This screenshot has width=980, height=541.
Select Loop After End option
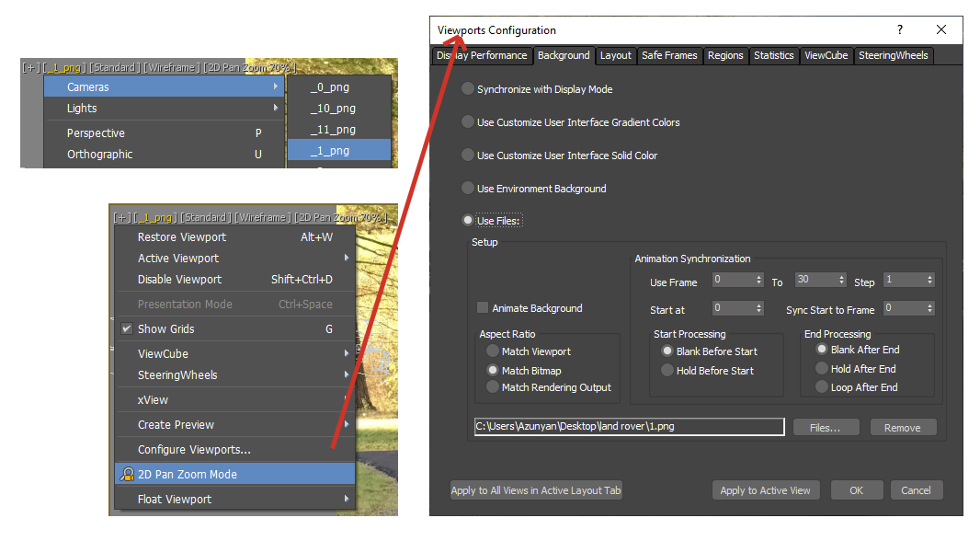[x=822, y=387]
